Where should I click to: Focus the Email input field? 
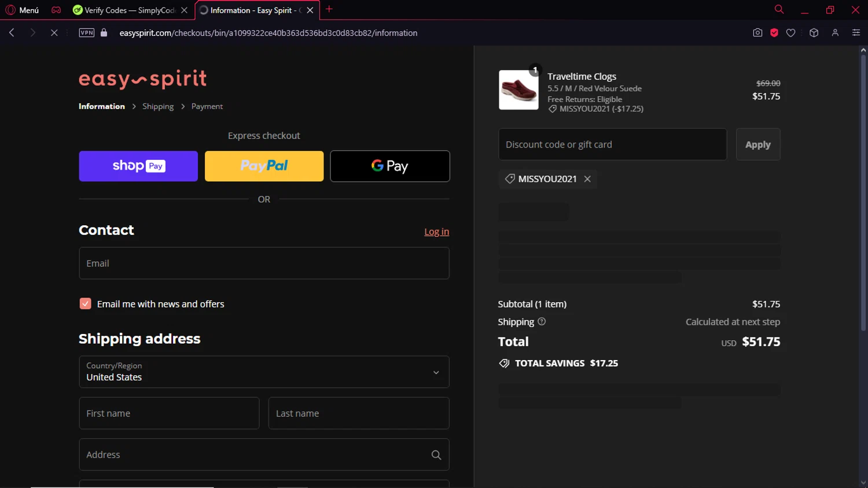pos(264,263)
